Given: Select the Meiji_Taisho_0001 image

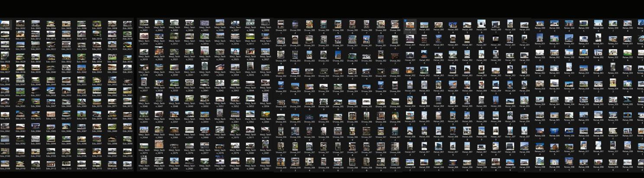Looking at the screenshot, I should coord(144,22).
